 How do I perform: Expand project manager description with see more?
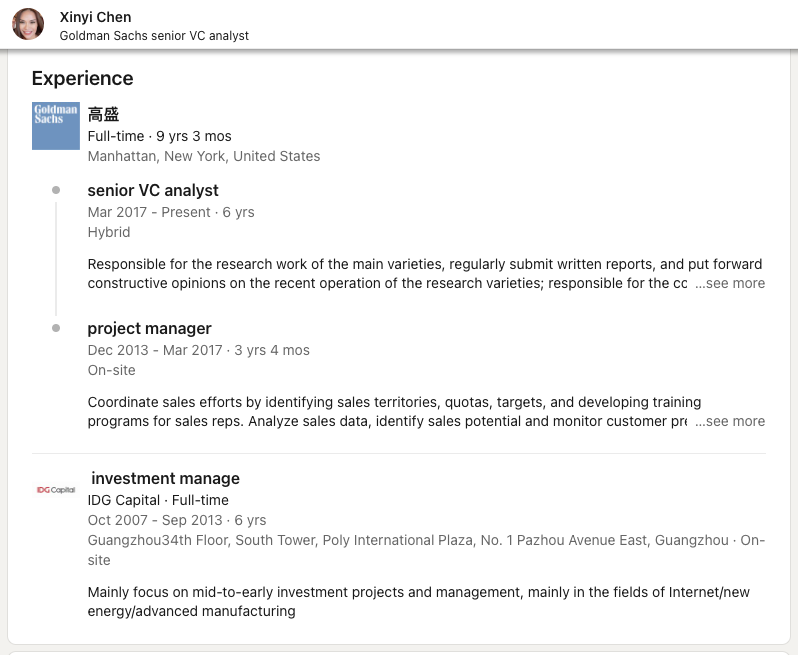coord(730,422)
